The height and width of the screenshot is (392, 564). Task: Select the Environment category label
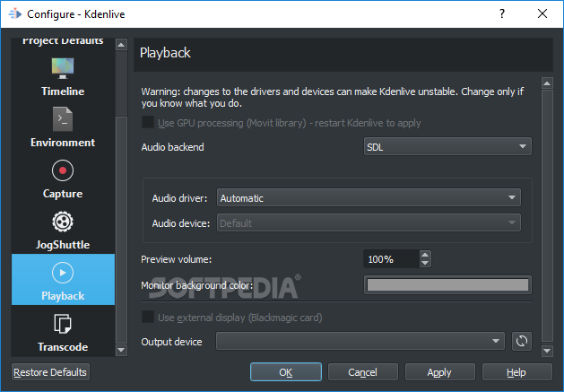63,143
